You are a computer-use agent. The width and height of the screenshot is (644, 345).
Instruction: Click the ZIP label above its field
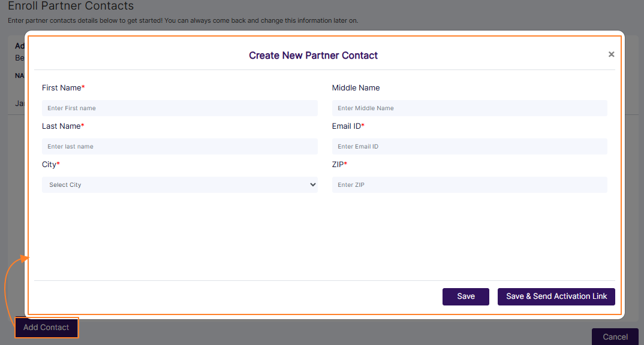(x=340, y=164)
